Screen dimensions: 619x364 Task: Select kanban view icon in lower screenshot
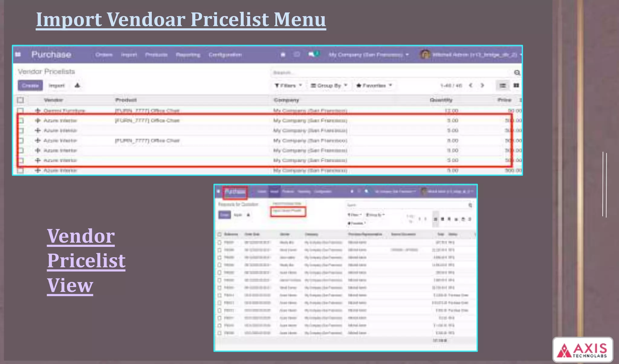point(442,219)
